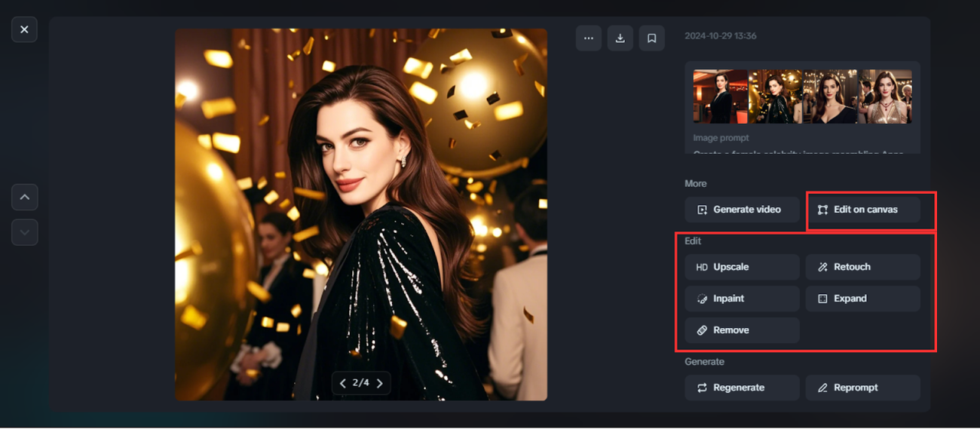Select the fourth thumbnail with gold dress
Image resolution: width=980 pixels, height=429 pixels.
(884, 97)
